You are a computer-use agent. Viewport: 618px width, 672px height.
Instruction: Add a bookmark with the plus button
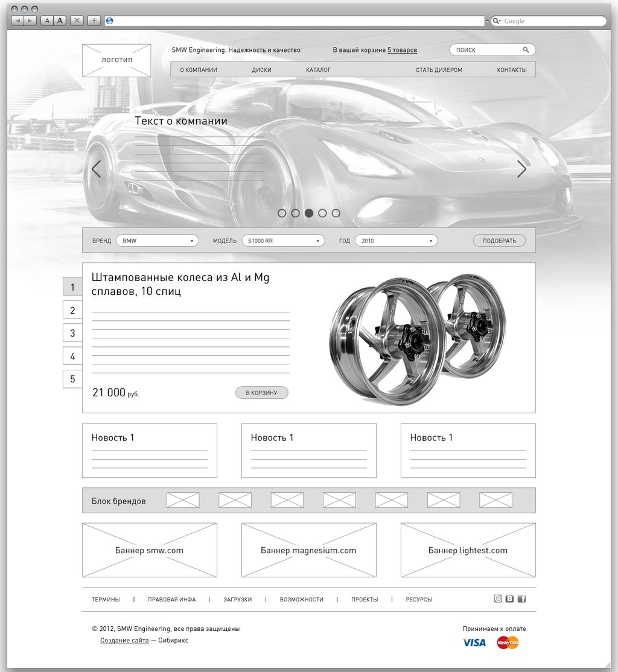[x=94, y=21]
